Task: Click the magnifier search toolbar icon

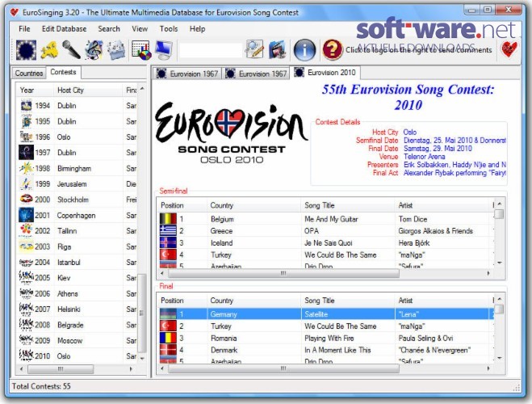Action: pos(254,50)
